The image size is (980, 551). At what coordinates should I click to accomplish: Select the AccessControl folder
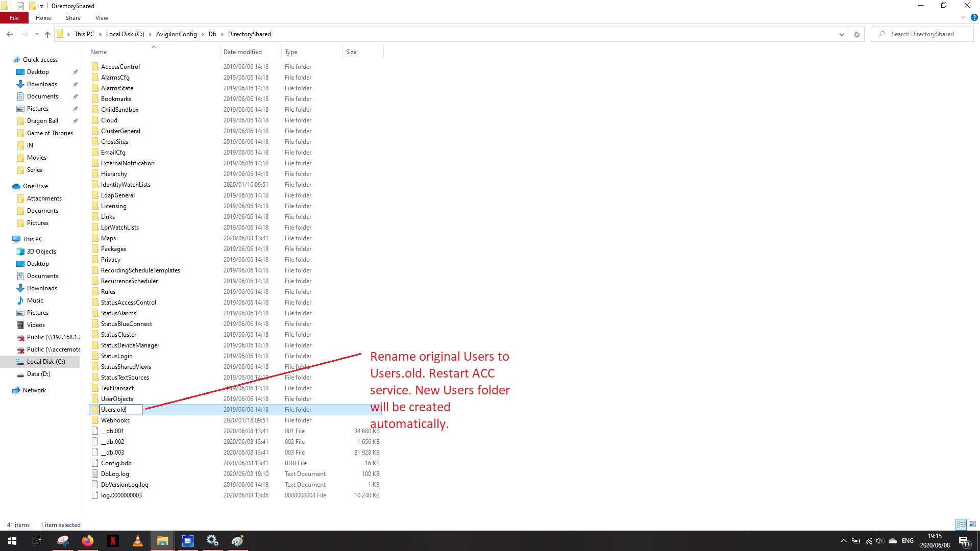point(120,67)
